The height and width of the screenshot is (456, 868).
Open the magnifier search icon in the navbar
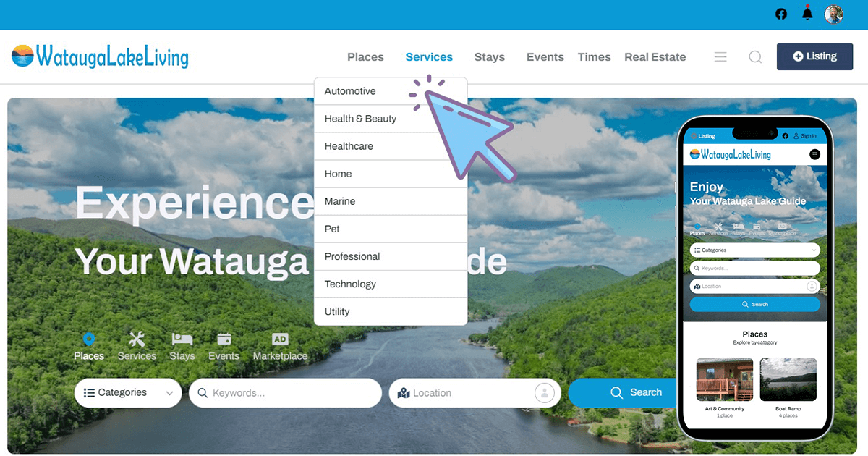755,56
